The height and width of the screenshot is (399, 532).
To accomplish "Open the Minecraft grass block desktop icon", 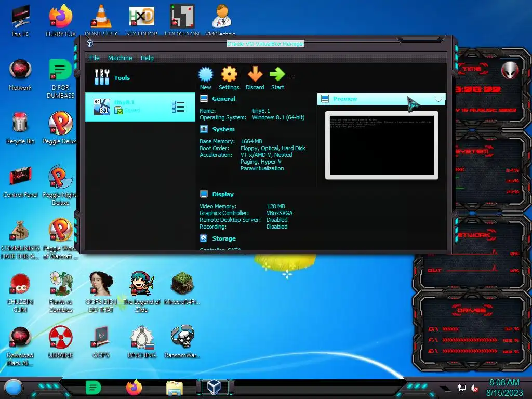I will 182,288.
